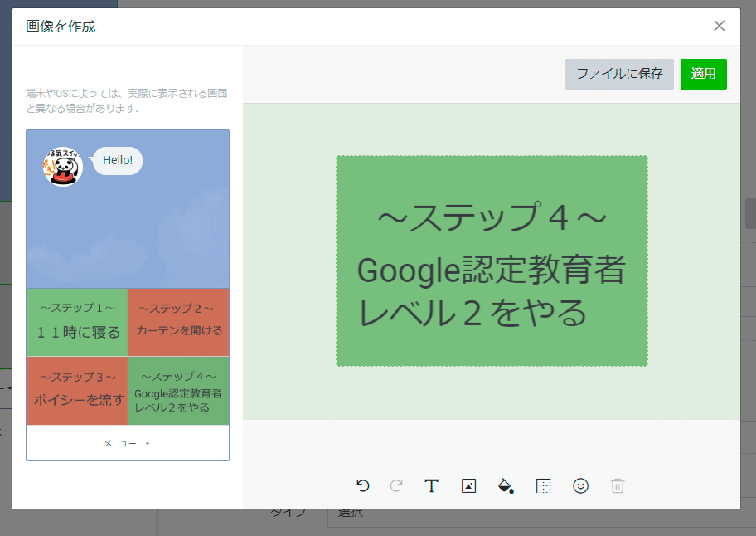
Task: Open the insert image icon
Action: click(x=468, y=486)
